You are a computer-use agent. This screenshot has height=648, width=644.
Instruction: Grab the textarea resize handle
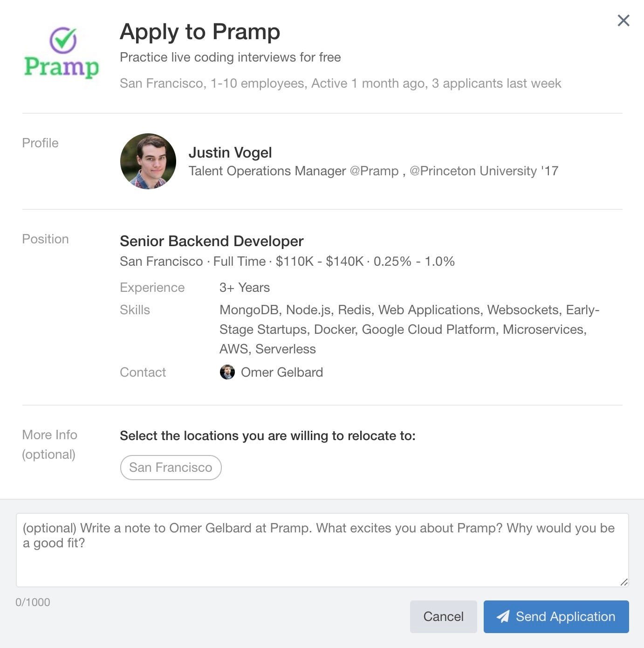coord(624,582)
